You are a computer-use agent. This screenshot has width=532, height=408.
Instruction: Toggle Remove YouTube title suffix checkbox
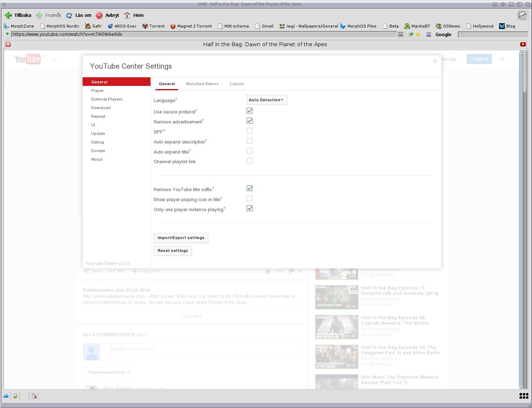250,188
